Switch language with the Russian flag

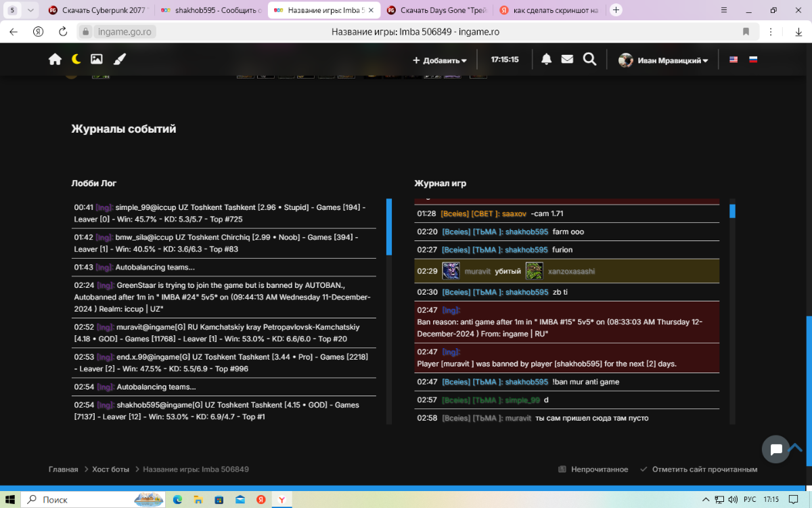753,60
